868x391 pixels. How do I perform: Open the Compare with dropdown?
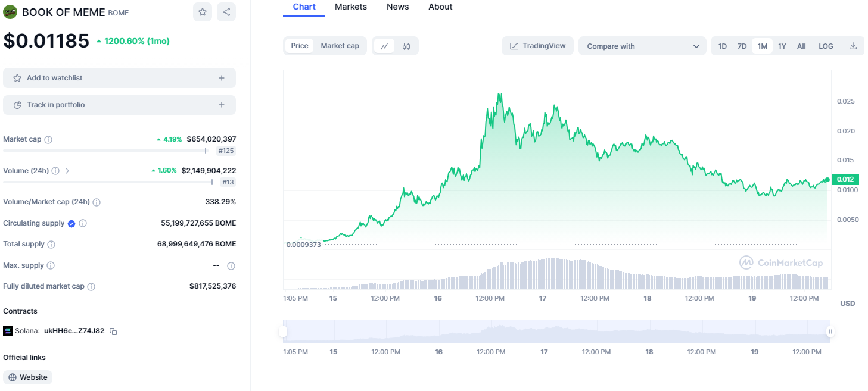click(x=642, y=46)
